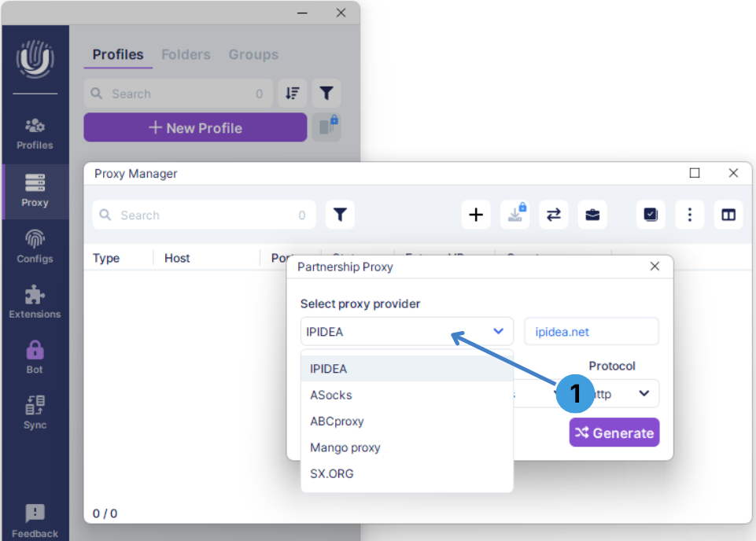Click the Generate button

tap(614, 432)
